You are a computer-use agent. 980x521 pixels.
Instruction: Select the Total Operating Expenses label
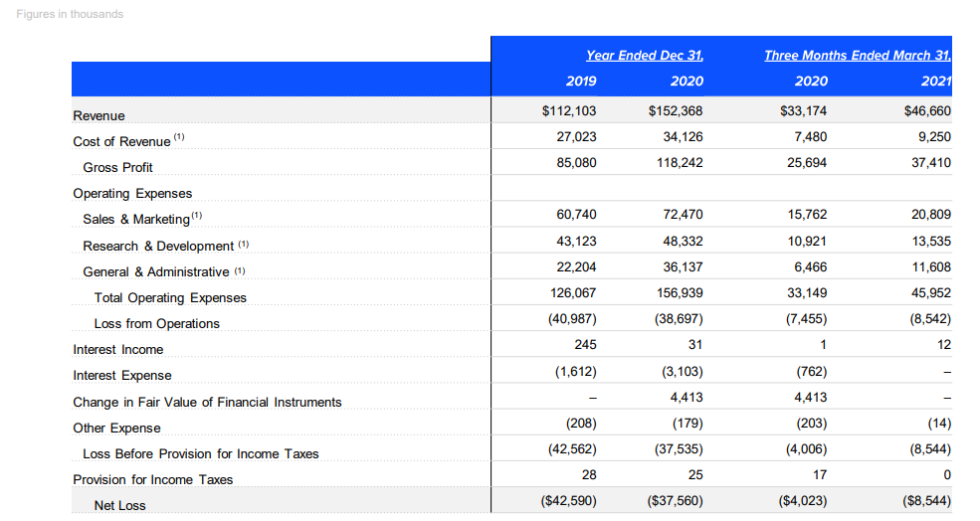pos(170,298)
